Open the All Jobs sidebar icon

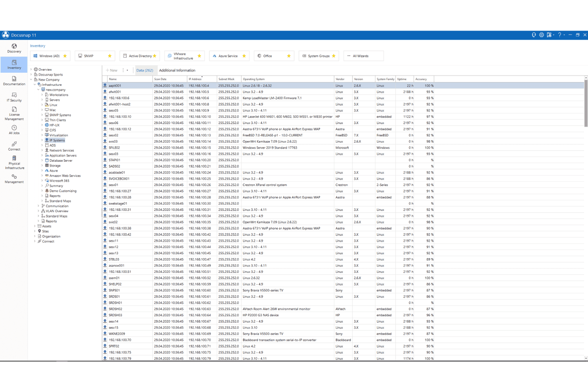[x=14, y=130]
